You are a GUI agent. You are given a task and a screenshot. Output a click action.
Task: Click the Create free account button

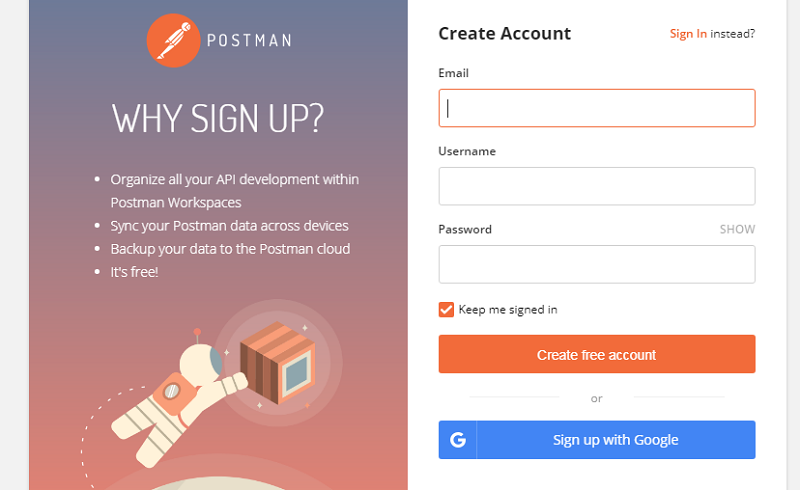pos(597,354)
